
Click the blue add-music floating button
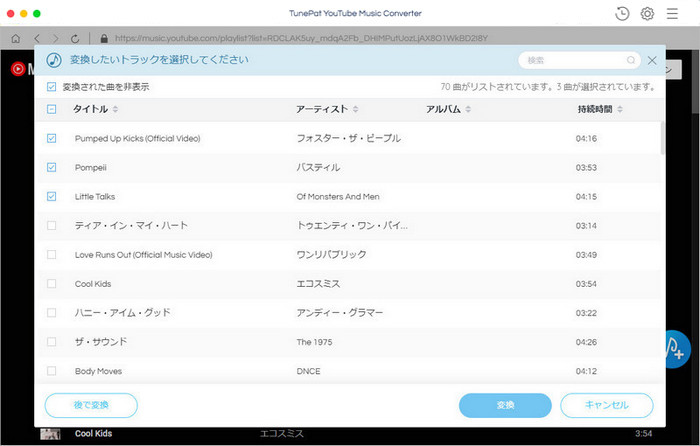678,349
